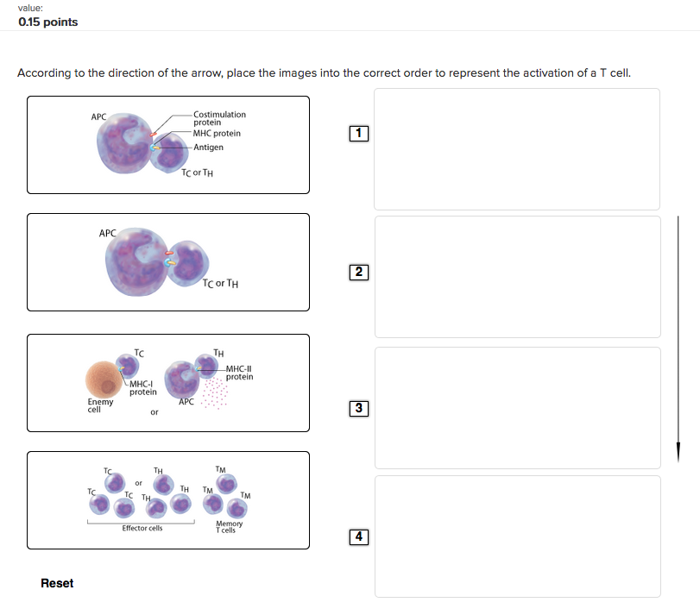The image size is (700, 615).
Task: Click the 0.15 points value text
Action: pos(48,22)
